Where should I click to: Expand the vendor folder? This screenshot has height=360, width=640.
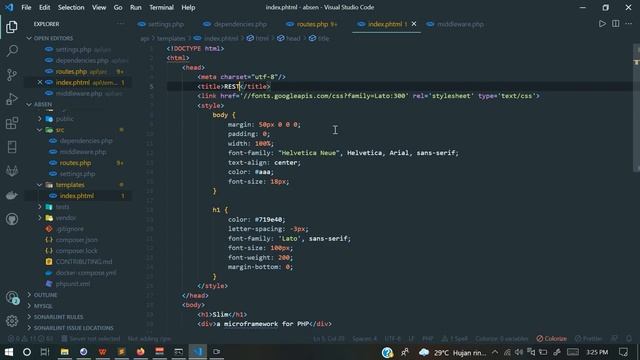point(65,218)
